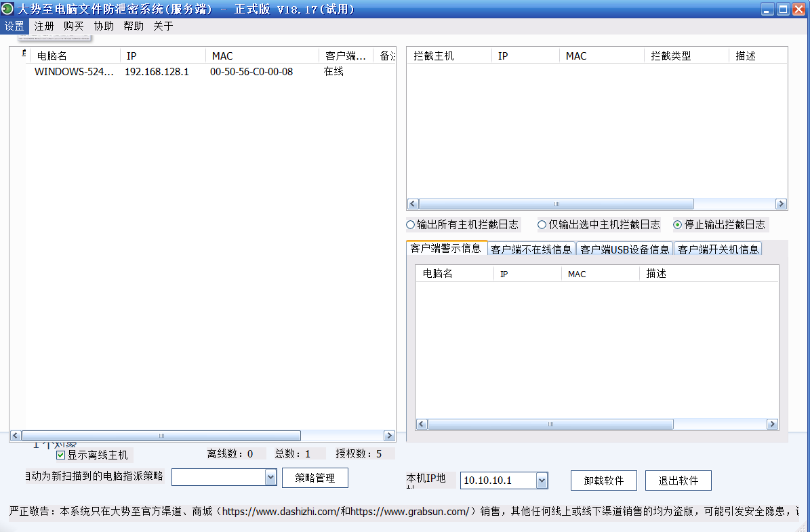The width and height of the screenshot is (810, 532).
Task: Select 停止输出拦截日志 radio option
Action: tap(677, 224)
